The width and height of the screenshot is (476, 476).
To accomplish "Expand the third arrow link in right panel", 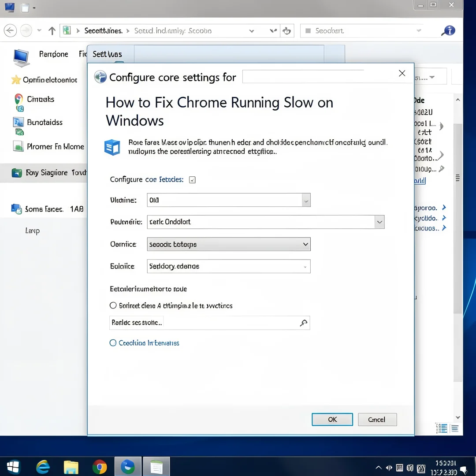I will [444, 228].
